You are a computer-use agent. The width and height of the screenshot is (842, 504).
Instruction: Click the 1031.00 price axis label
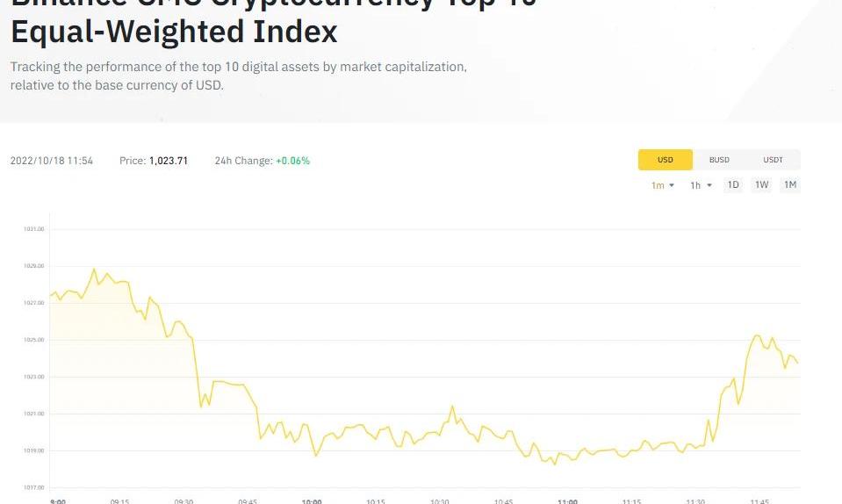pyautogui.click(x=34, y=229)
